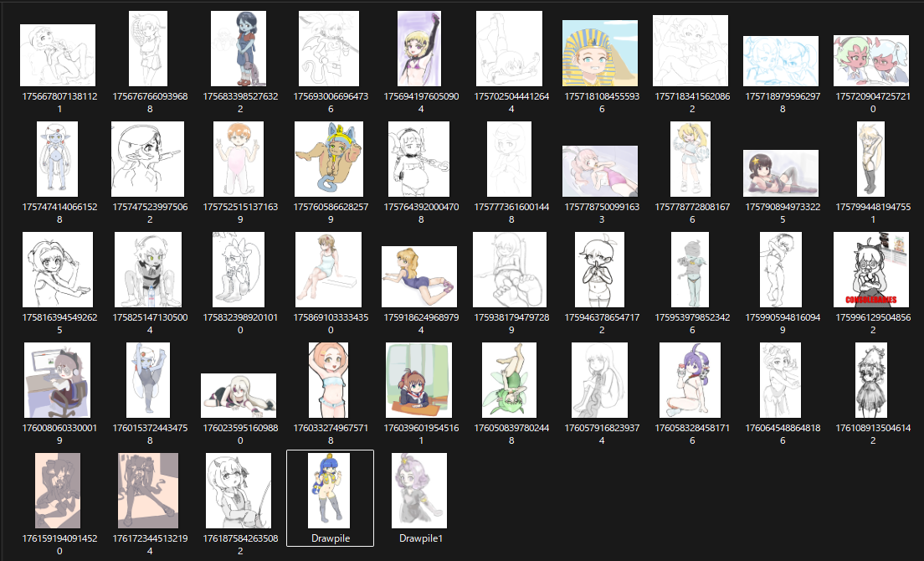This screenshot has height=561, width=924.
Task: Select file name 1759463786547172
Action: point(603,323)
